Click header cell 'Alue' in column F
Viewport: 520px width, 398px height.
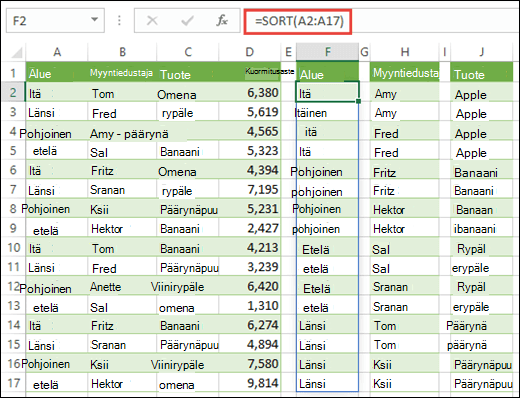328,73
